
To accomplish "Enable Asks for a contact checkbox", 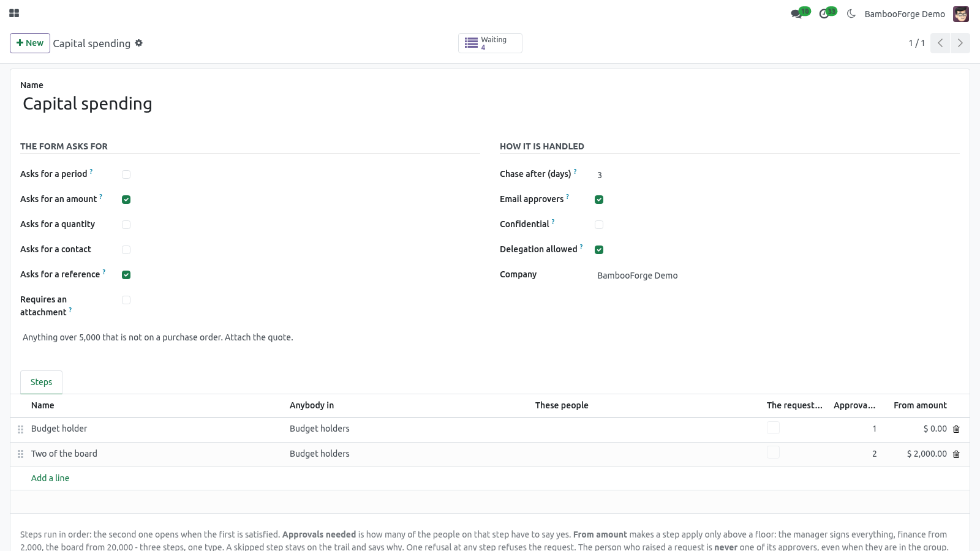I will tap(126, 250).
